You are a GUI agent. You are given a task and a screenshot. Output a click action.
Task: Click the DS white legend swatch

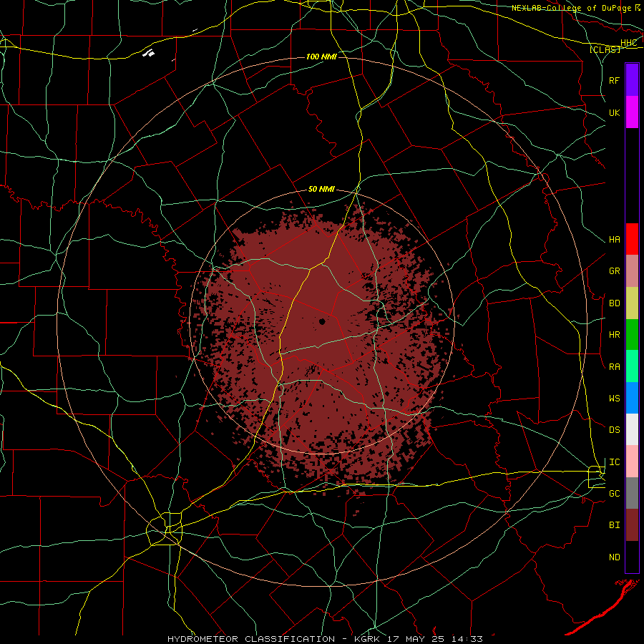coord(632,429)
